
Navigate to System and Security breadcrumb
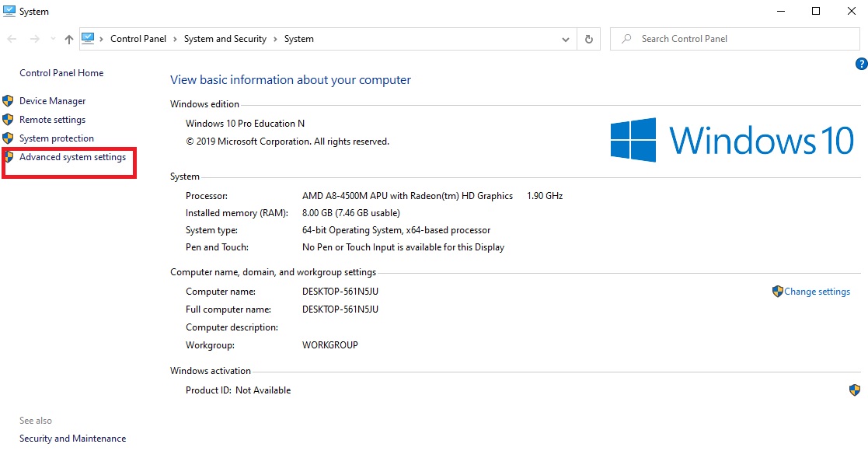225,39
